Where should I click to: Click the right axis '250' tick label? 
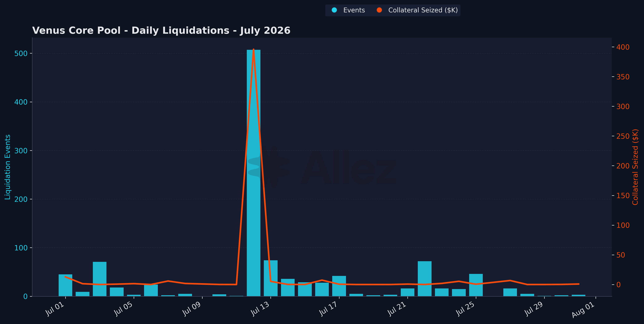623,136
